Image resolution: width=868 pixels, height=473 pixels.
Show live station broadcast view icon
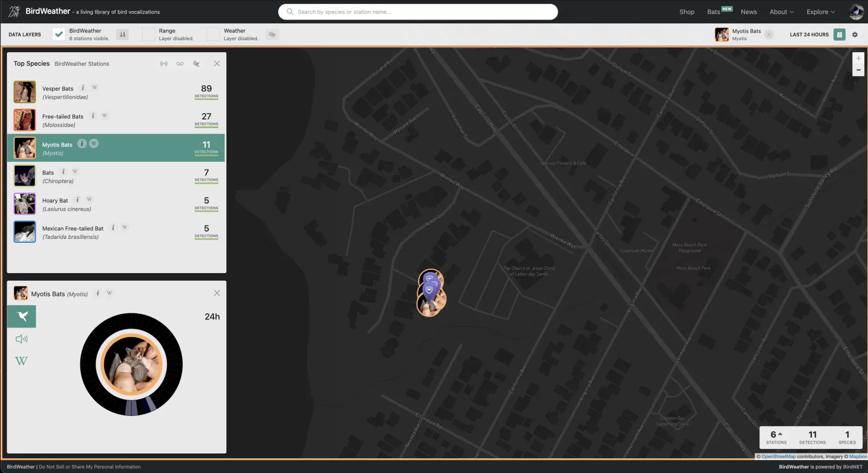click(x=164, y=64)
